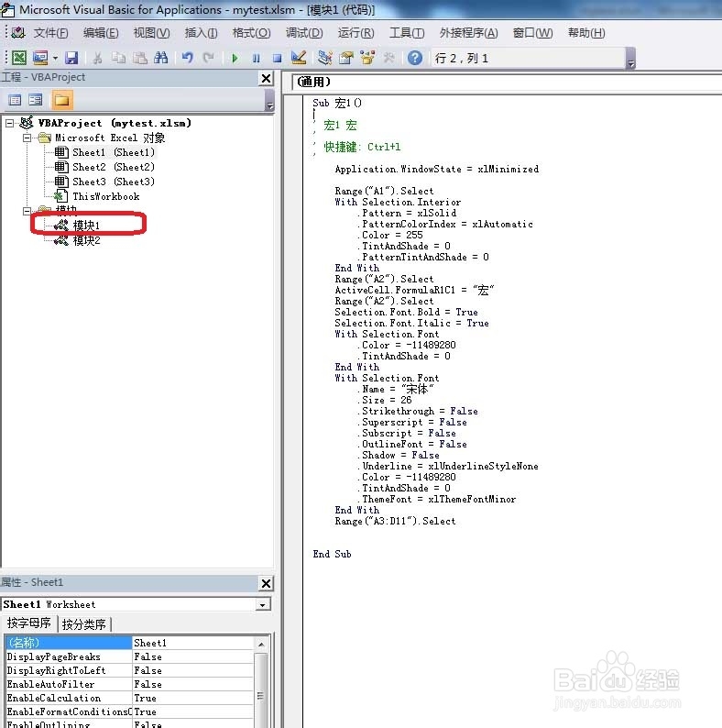Run the macro with the green play button

tap(235, 58)
